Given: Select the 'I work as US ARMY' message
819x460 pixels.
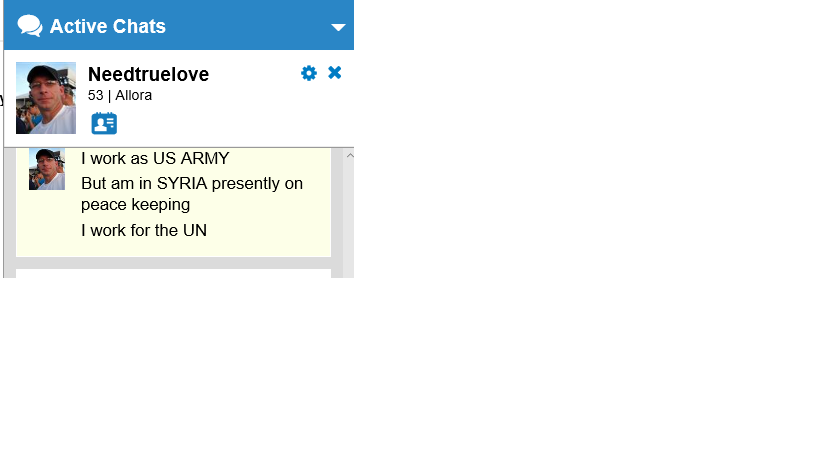Looking at the screenshot, I should 155,158.
